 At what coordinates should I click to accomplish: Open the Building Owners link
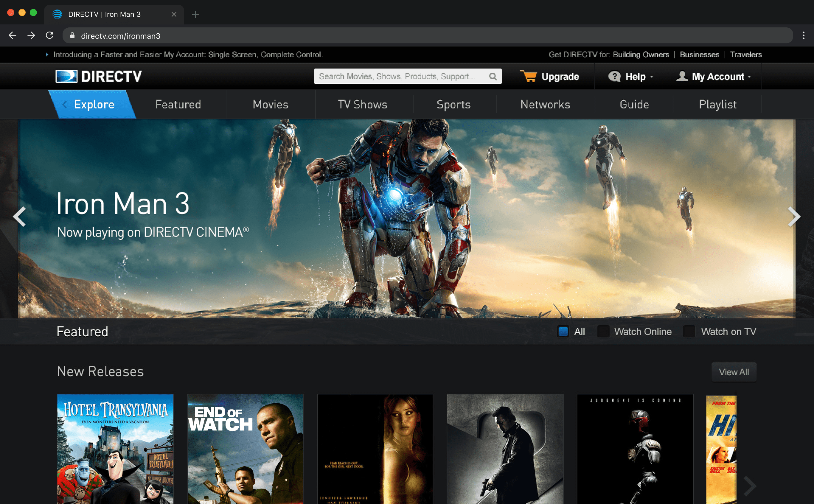click(641, 54)
